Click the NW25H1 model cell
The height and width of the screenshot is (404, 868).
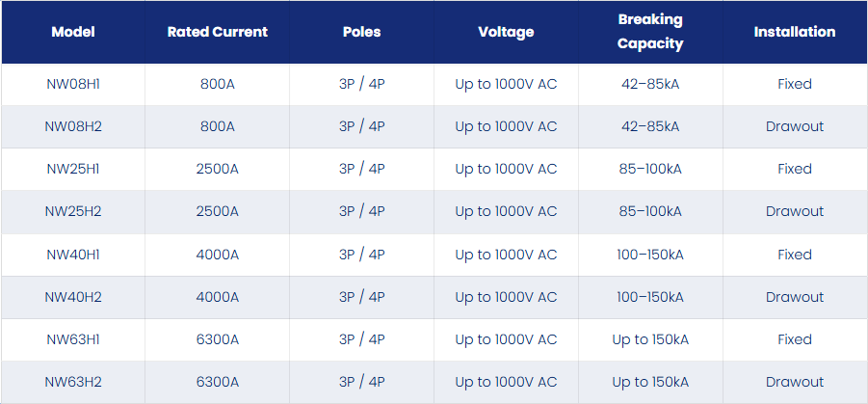click(73, 169)
